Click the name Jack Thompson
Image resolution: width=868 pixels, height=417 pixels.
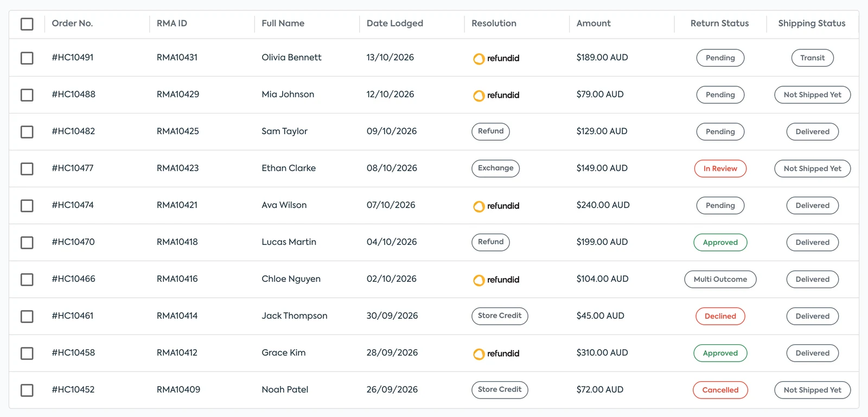click(295, 316)
